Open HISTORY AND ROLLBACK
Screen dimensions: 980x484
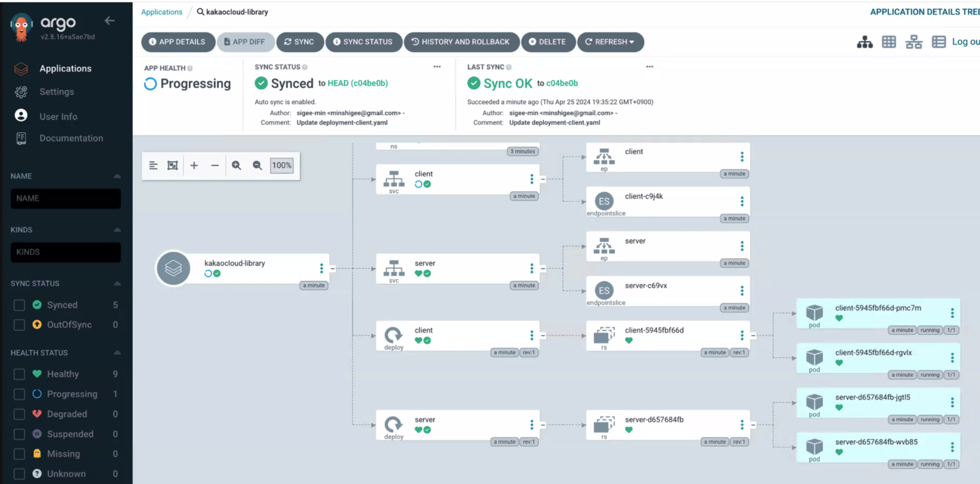[461, 42]
